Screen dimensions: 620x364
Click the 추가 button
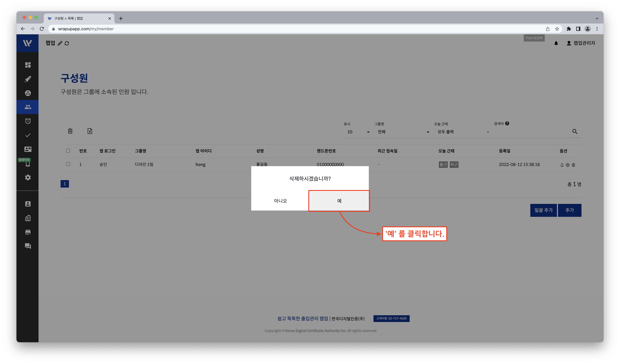coord(570,210)
